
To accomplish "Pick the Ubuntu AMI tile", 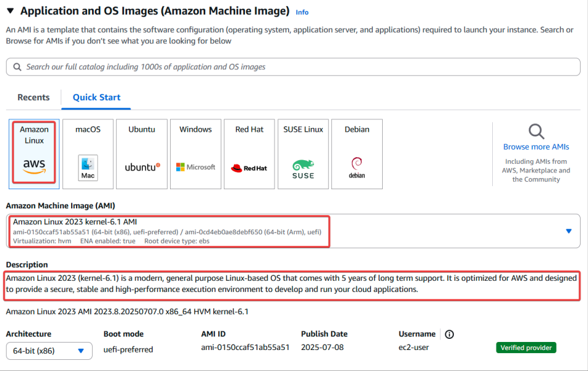I will 142,154.
